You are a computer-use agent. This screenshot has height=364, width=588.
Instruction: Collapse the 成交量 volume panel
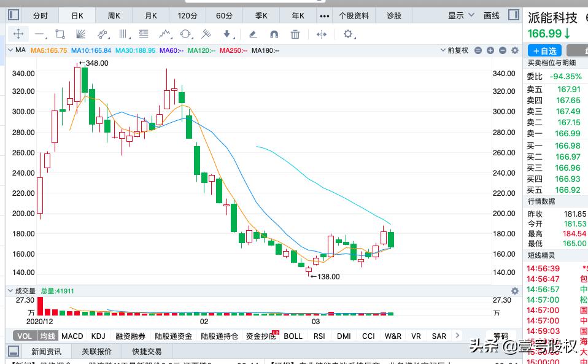[9, 291]
